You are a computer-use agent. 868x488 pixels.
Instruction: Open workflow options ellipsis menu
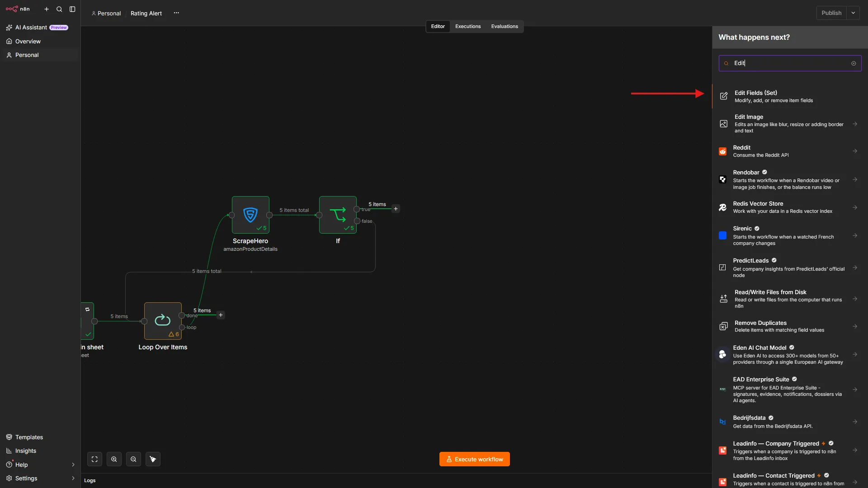[x=176, y=13]
